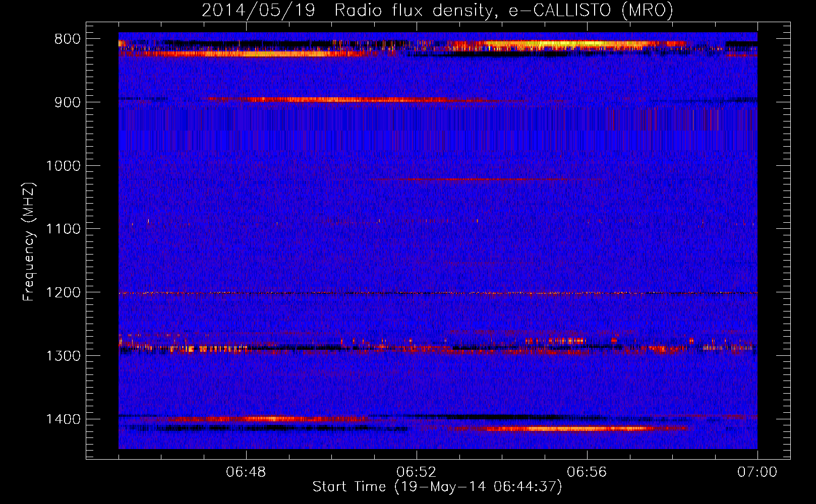
Task: Click the 06:52 time axis label
Action: [x=417, y=472]
